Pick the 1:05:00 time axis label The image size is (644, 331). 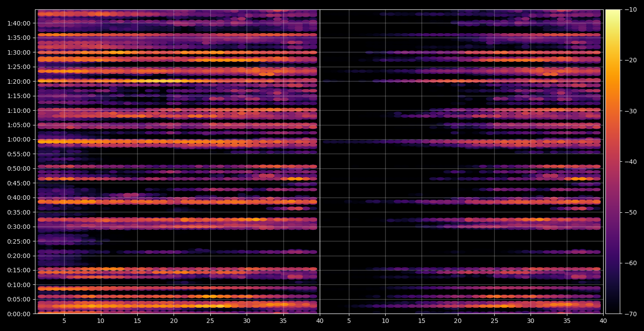[x=18, y=125]
